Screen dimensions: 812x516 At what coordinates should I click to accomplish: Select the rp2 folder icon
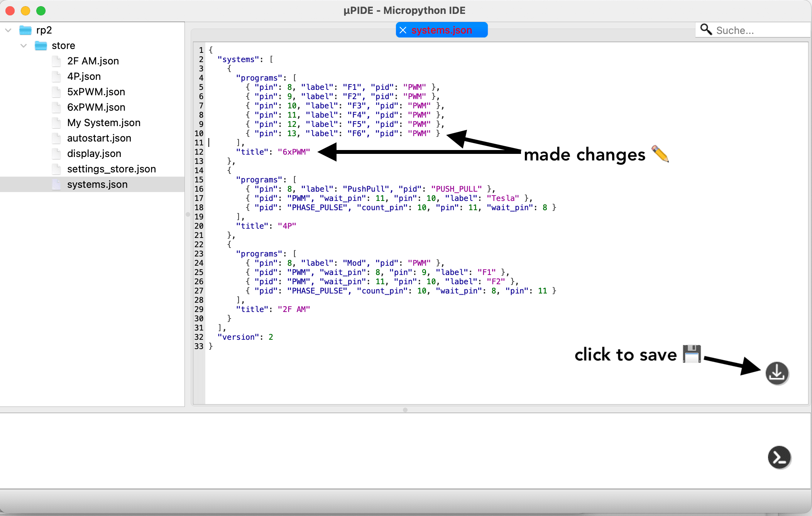(x=25, y=30)
